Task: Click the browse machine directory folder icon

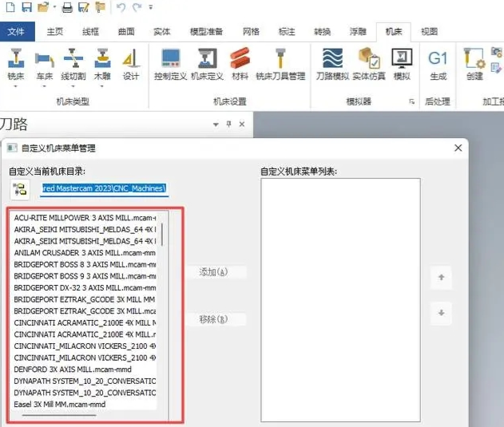Action: (x=20, y=189)
